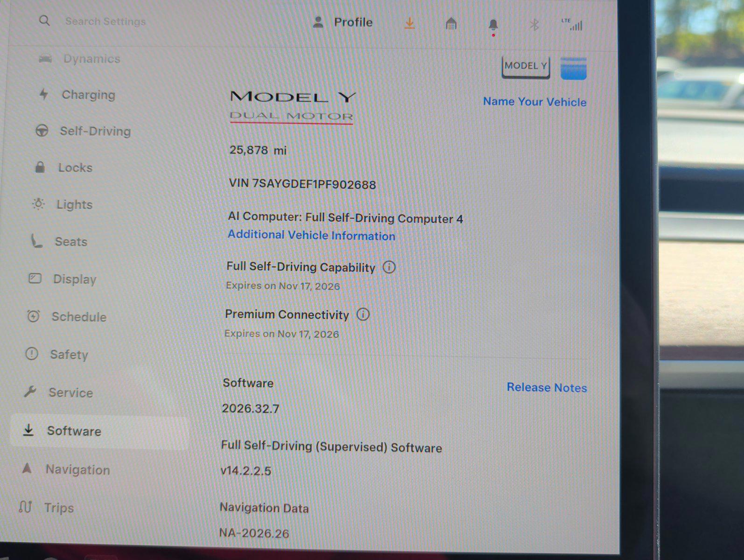Tap the Profile person icon
The width and height of the screenshot is (744, 560).
click(318, 22)
